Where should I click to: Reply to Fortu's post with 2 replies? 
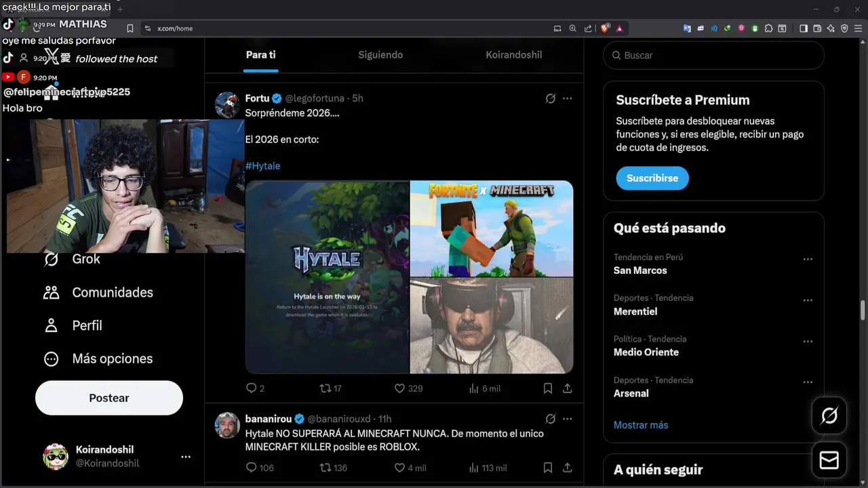pyautogui.click(x=255, y=388)
